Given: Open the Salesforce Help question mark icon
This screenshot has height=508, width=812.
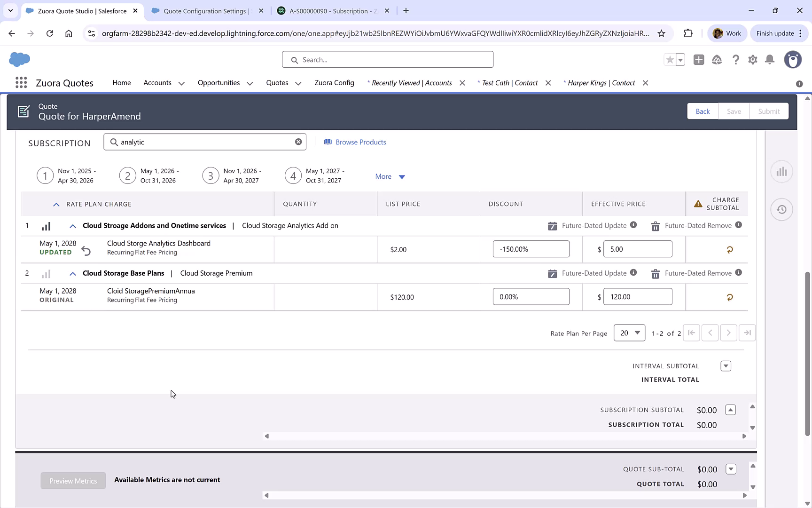Looking at the screenshot, I should coord(736,60).
